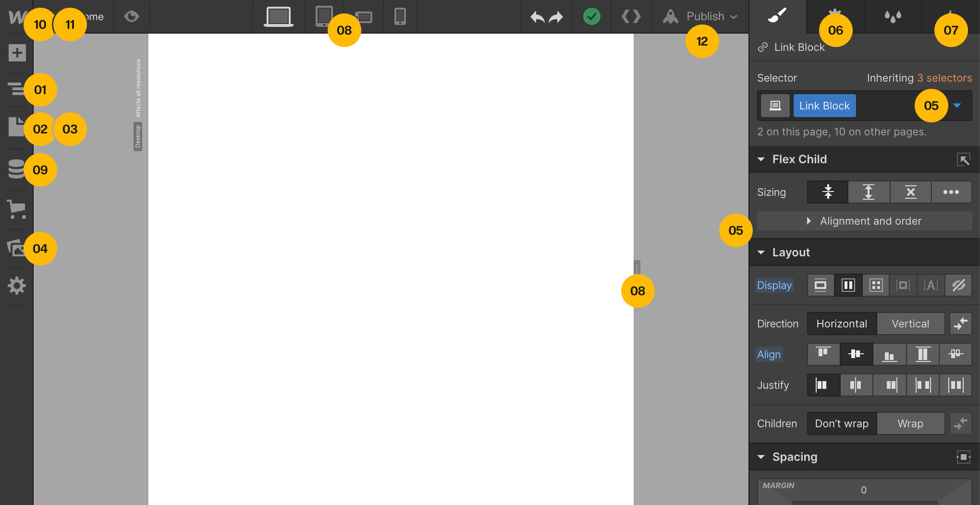Image resolution: width=980 pixels, height=505 pixels.
Task: Set display to Grid
Action: coord(876,285)
